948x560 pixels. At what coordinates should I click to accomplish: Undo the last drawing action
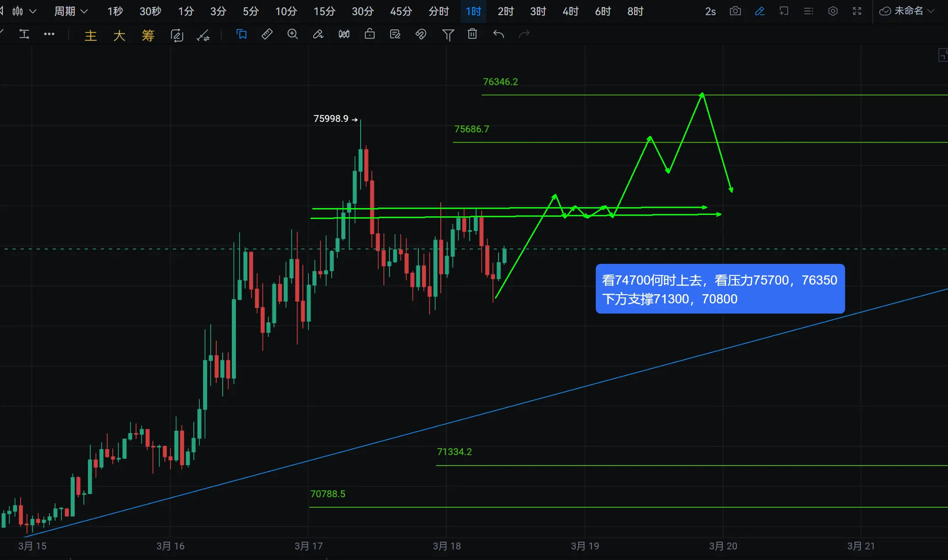(x=499, y=34)
